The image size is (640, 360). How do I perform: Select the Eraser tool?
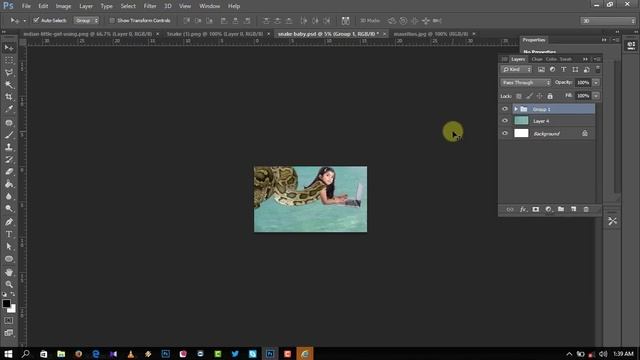(x=9, y=172)
